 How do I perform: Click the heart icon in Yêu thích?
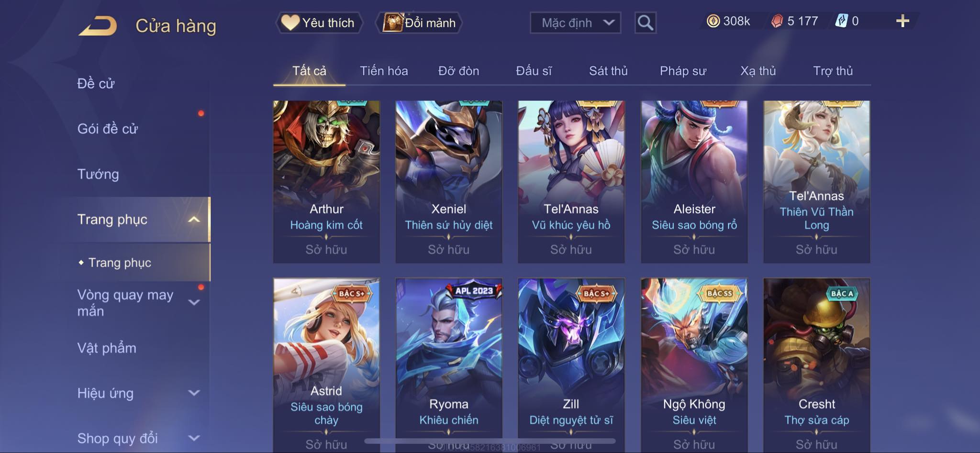pyautogui.click(x=290, y=22)
